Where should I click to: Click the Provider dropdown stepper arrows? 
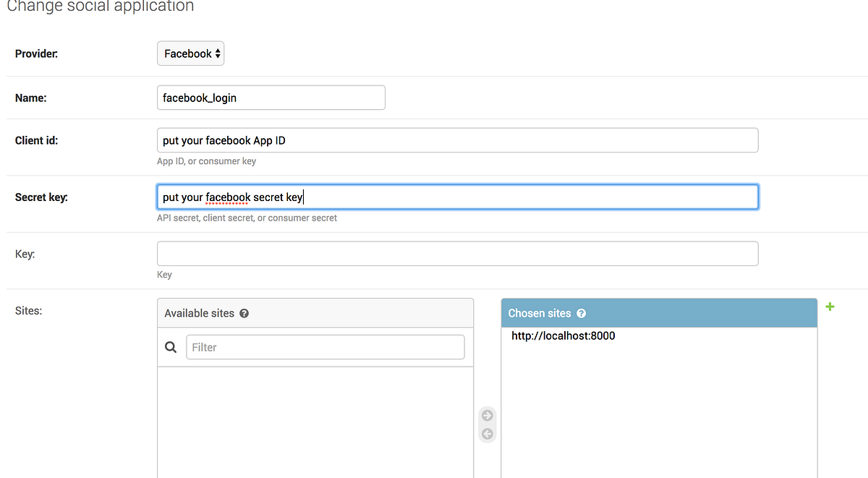click(x=217, y=53)
